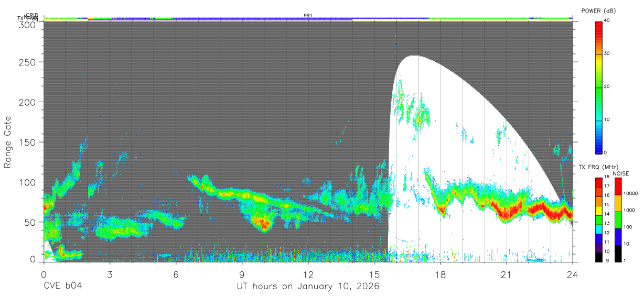Select the 14 label on TX FRQ legend
Image resolution: width=644 pixels, height=297 pixels.
pyautogui.click(x=607, y=214)
